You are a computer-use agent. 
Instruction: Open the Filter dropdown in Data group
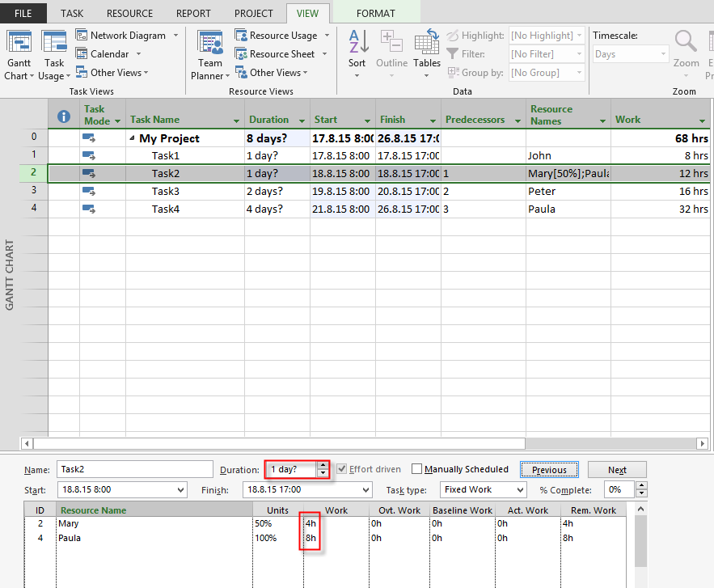pyautogui.click(x=579, y=54)
